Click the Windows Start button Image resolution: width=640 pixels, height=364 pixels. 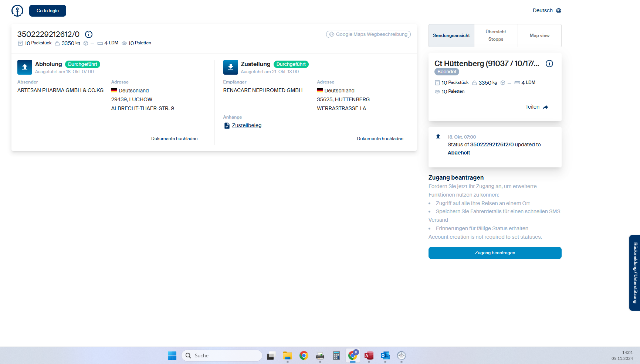172,356
